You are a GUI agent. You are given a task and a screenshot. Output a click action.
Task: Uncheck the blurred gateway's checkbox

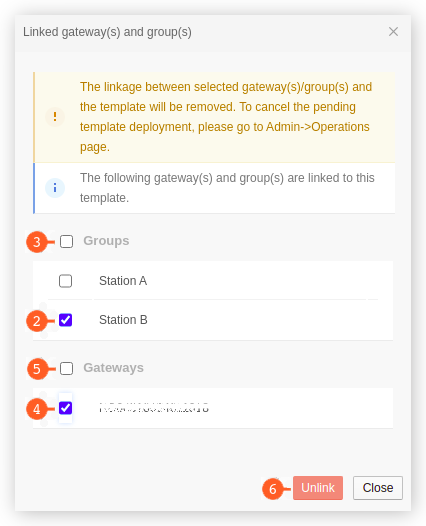pyautogui.click(x=65, y=408)
